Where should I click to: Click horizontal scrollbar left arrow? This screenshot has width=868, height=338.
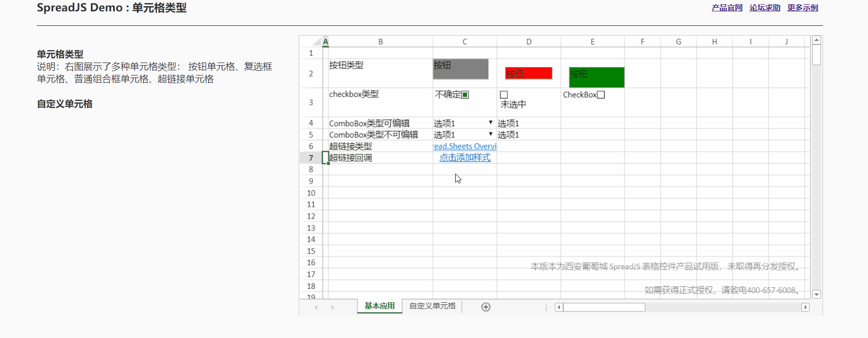[559, 307]
